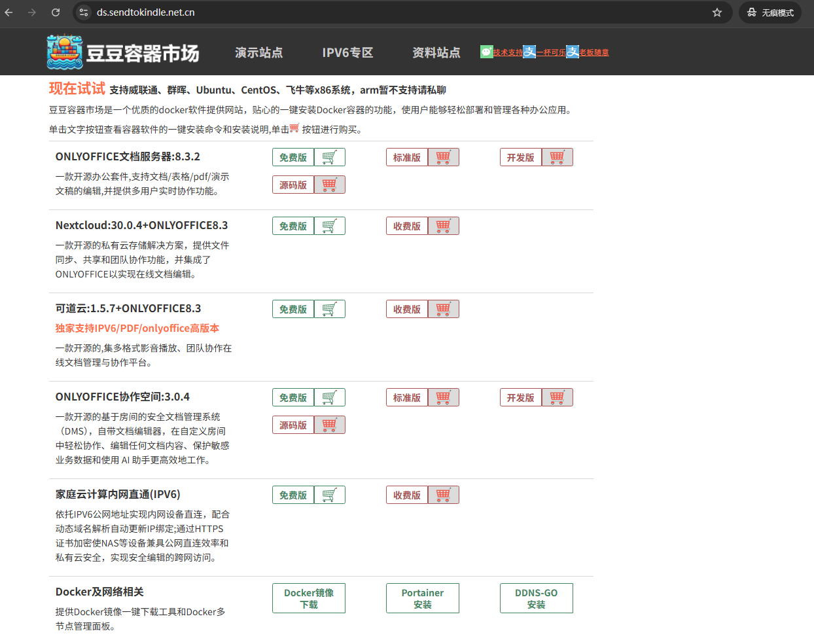
Task: Click the cart icon beside ONLYOFFICE协作空间 源码版
Action: coord(330,425)
